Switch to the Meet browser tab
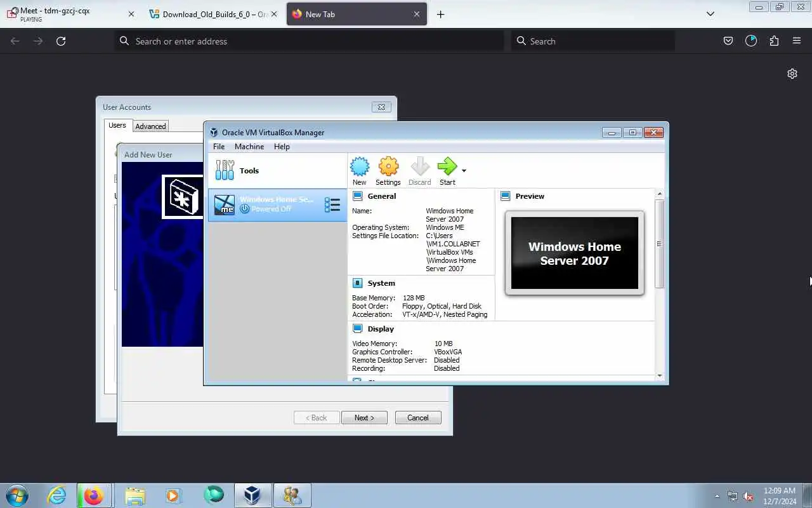Viewport: 812px width, 508px height. click(70, 14)
